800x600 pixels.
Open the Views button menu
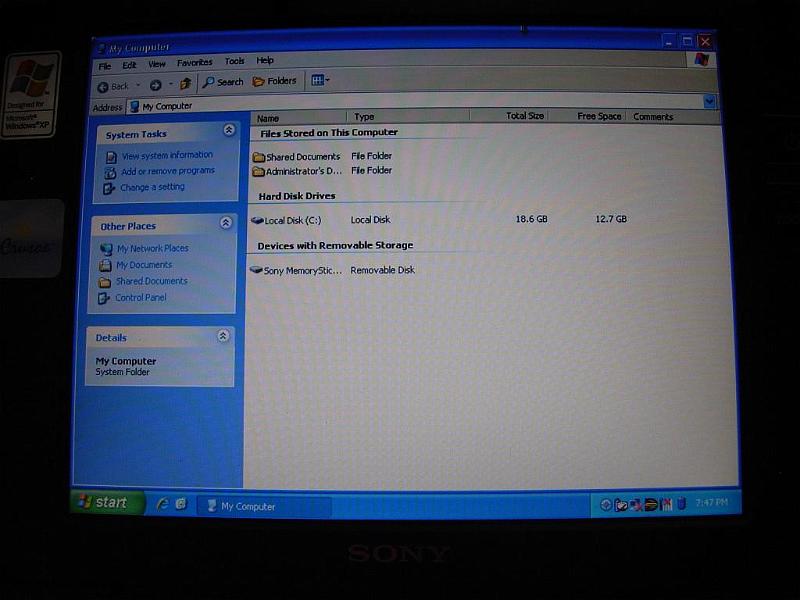coord(320,80)
